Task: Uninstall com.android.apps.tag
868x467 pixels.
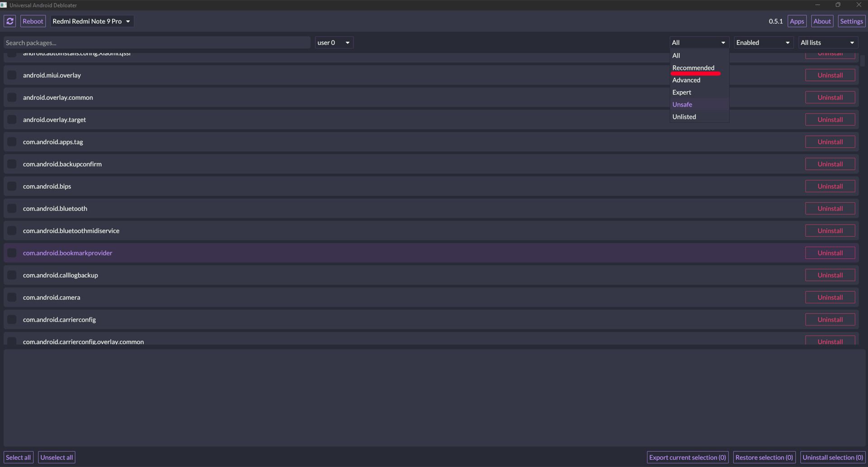Action: click(830, 141)
